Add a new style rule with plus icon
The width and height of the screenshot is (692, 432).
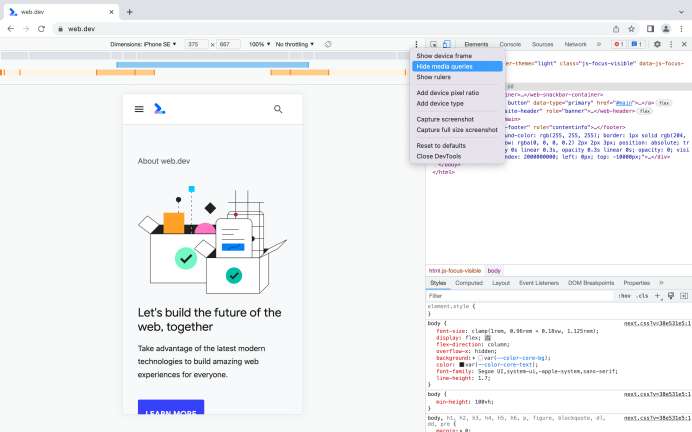[658, 296]
